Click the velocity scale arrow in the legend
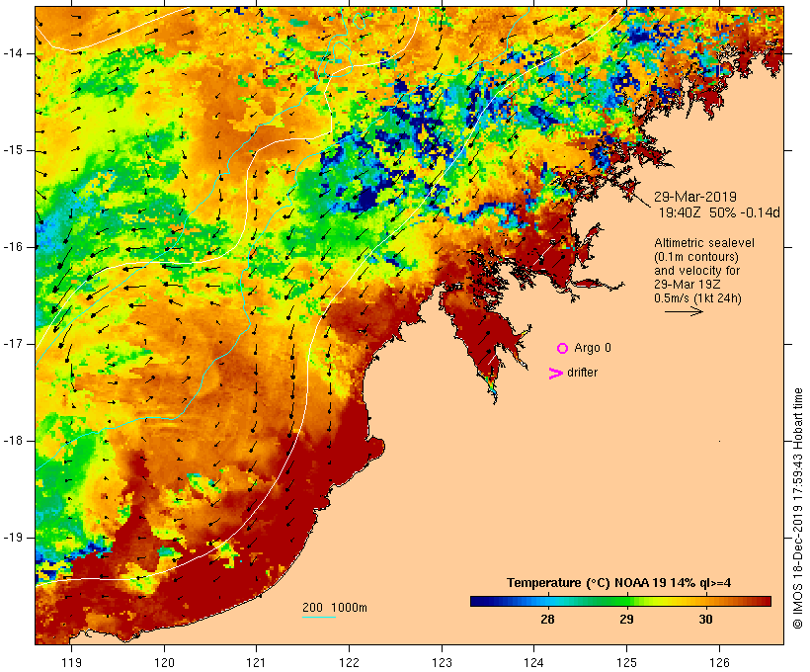 pyautogui.click(x=684, y=311)
